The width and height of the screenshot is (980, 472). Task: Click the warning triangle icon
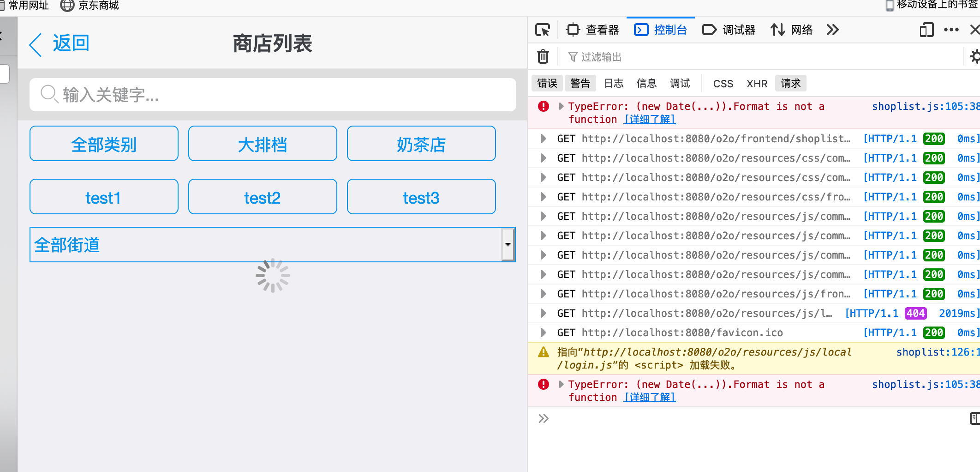pyautogui.click(x=544, y=352)
